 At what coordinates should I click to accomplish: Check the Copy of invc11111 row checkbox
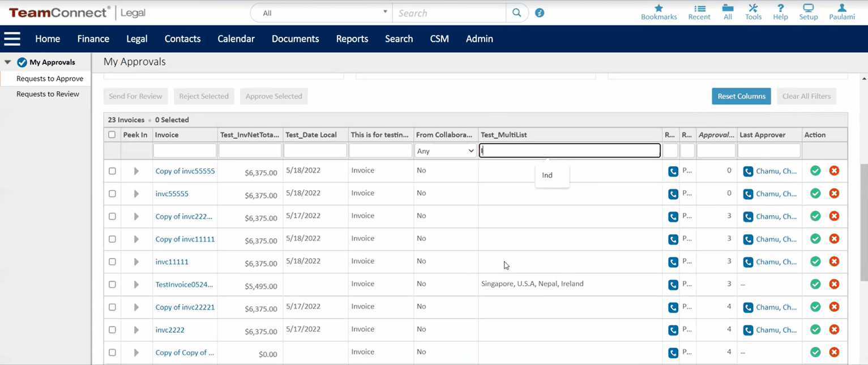(x=112, y=239)
